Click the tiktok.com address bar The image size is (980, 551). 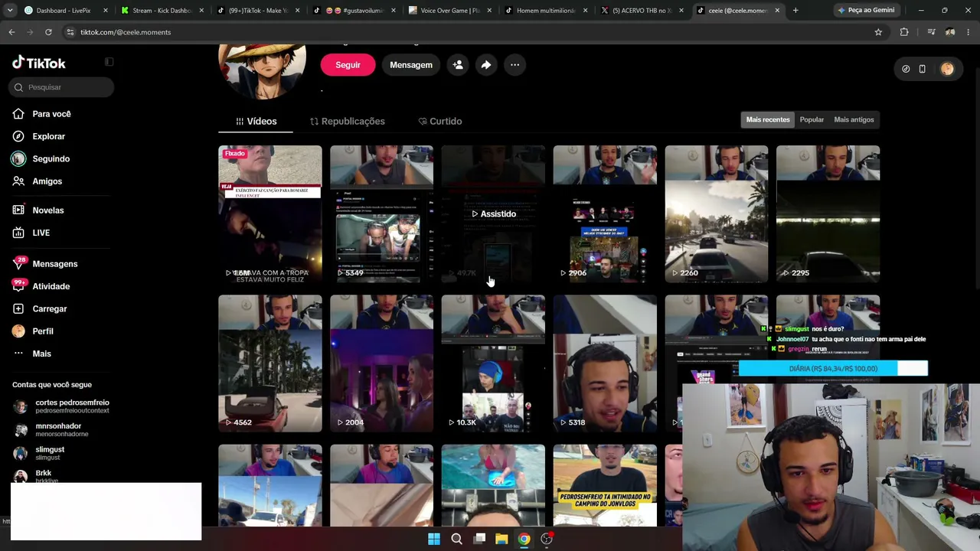[467, 32]
